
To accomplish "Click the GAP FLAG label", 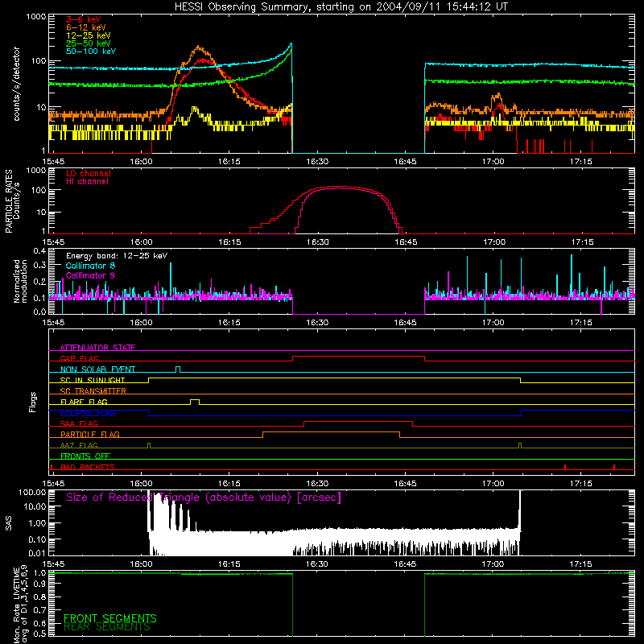I will (79, 358).
